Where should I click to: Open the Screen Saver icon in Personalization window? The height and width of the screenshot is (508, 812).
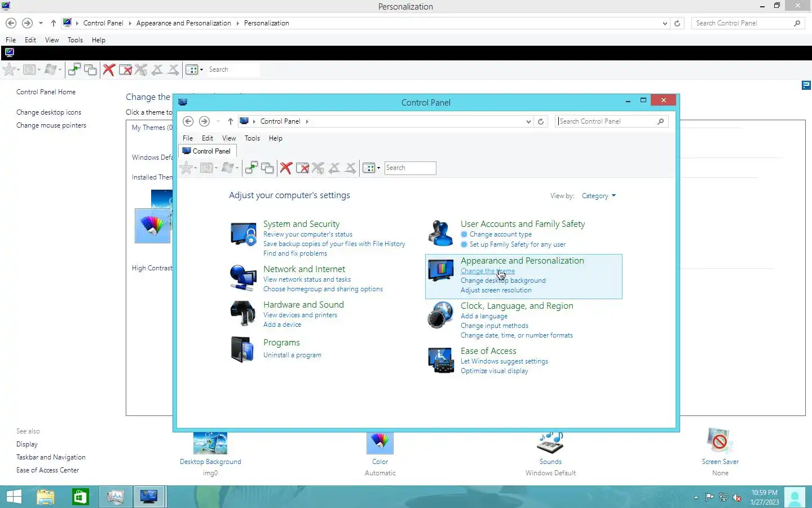720,441
